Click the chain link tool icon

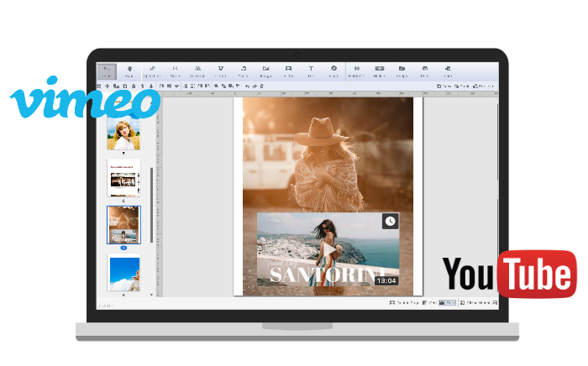pos(153,71)
